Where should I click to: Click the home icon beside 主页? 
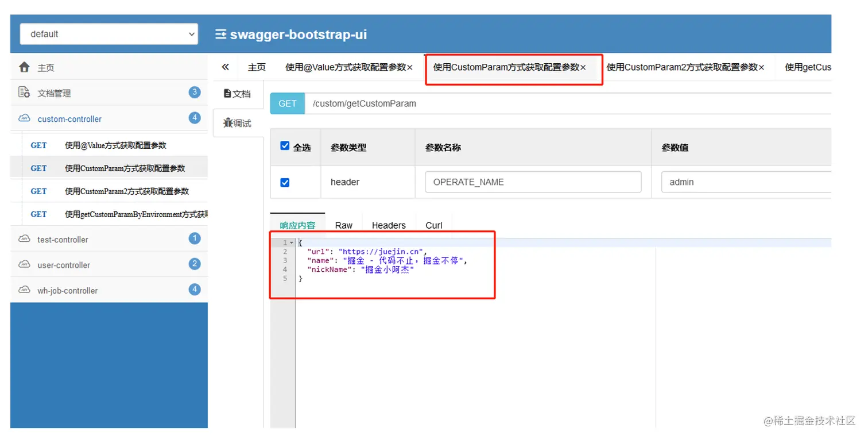[x=24, y=67]
